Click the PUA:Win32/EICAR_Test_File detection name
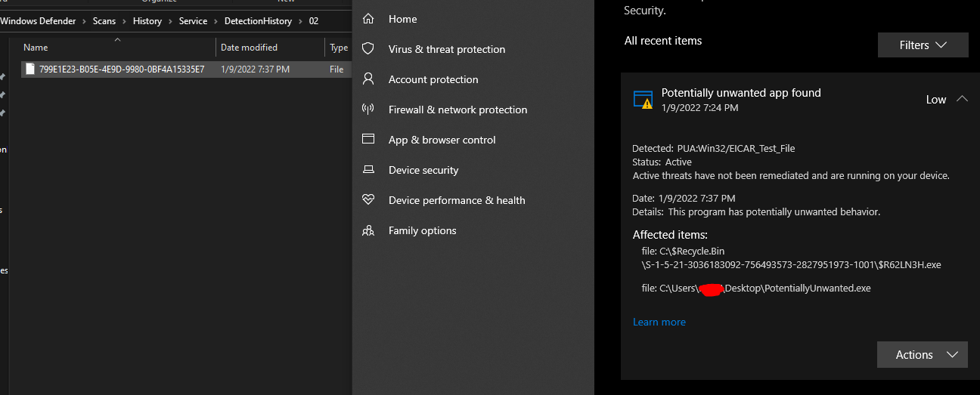 tap(736, 148)
